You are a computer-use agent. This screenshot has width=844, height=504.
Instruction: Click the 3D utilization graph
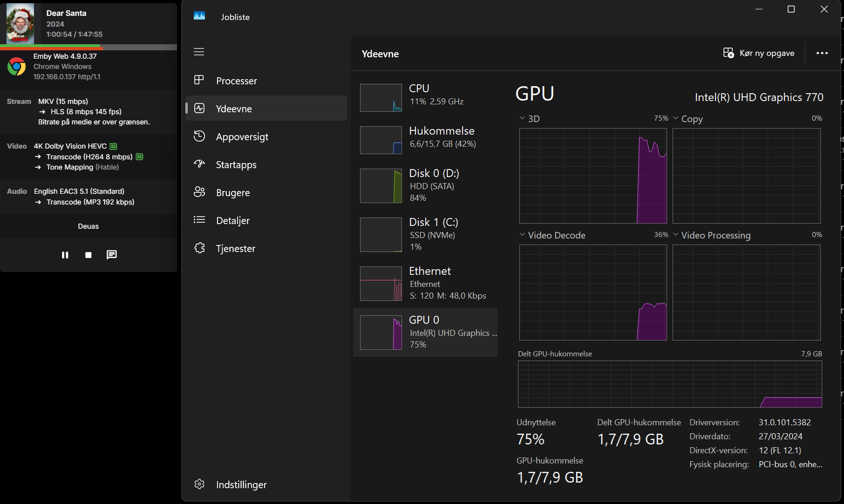[x=593, y=176]
